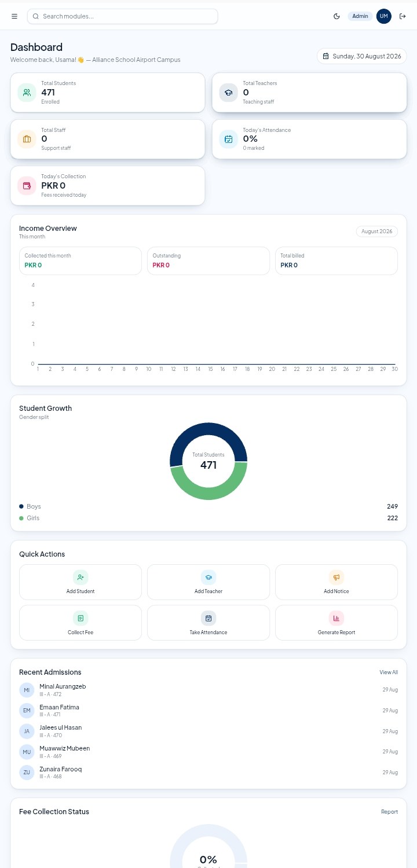Select the Collected this month box

(x=81, y=261)
